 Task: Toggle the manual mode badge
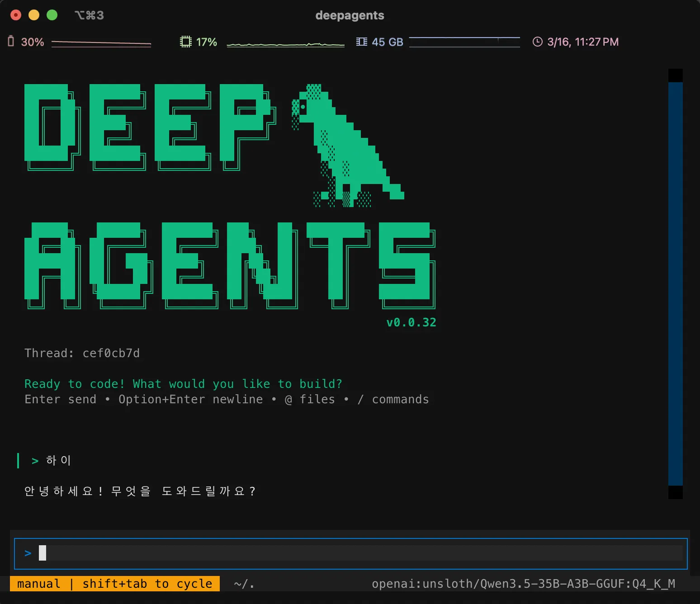click(x=38, y=584)
